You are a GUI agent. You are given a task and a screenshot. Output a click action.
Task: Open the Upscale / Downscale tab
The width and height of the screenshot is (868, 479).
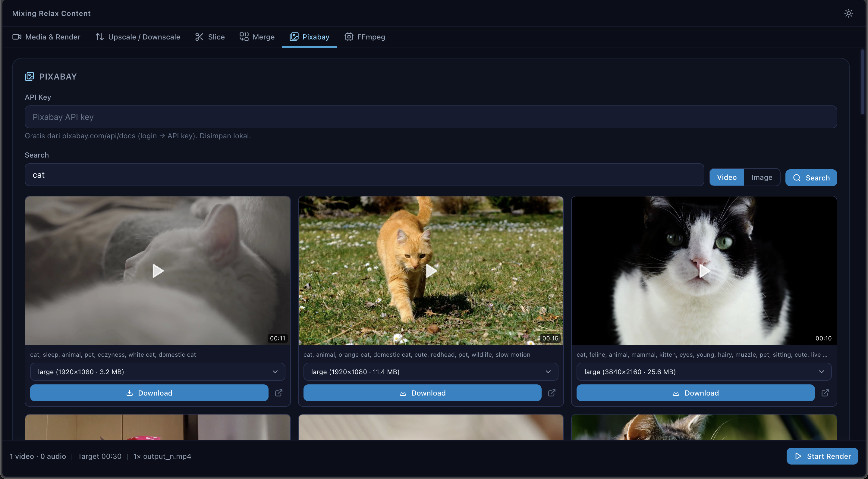(x=138, y=37)
